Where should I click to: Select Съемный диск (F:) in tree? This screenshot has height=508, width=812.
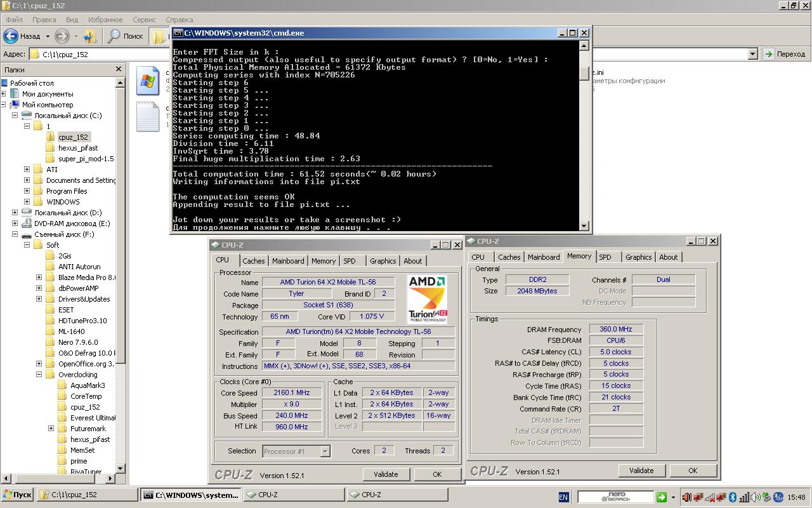(x=64, y=234)
